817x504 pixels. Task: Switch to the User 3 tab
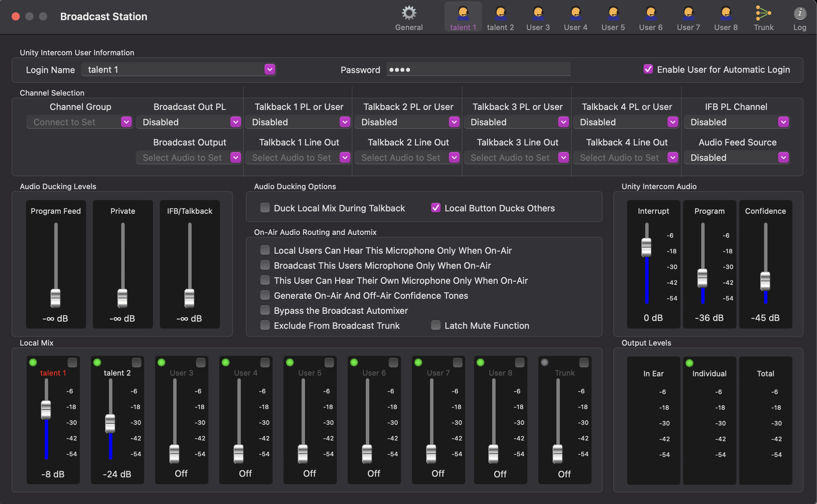coord(538,27)
